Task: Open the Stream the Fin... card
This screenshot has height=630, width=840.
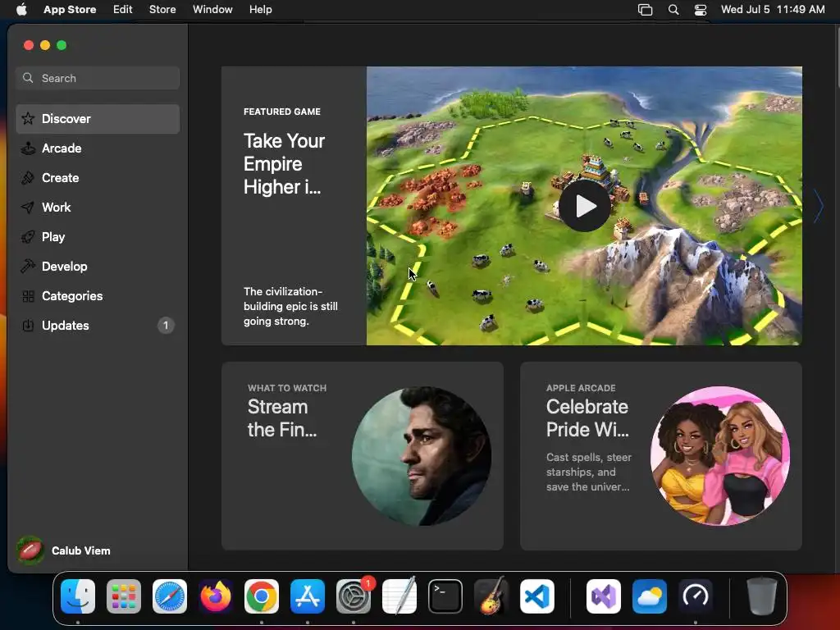Action: [x=362, y=456]
